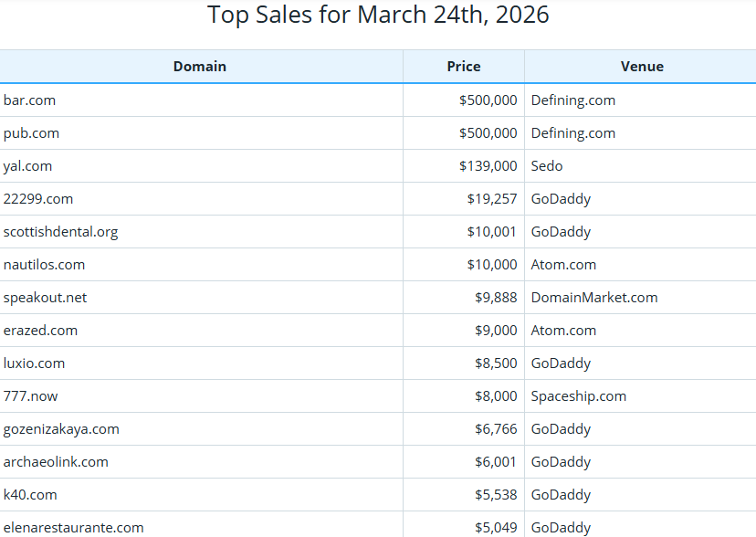The height and width of the screenshot is (537, 756).
Task: Click the Price column header
Action: click(464, 66)
